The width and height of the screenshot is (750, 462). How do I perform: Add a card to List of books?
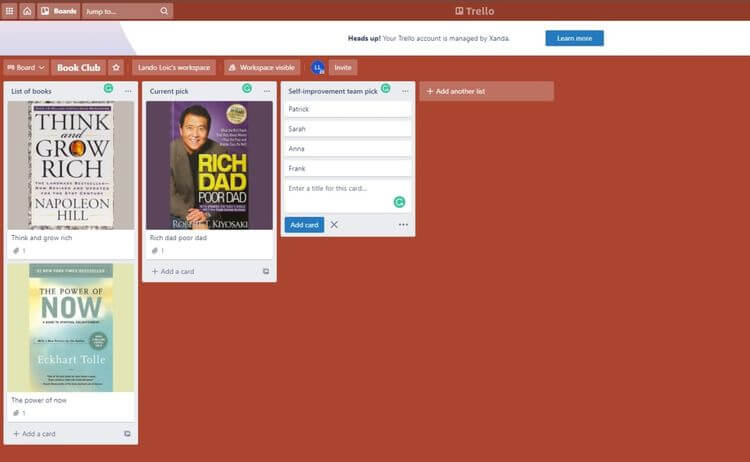click(x=34, y=434)
